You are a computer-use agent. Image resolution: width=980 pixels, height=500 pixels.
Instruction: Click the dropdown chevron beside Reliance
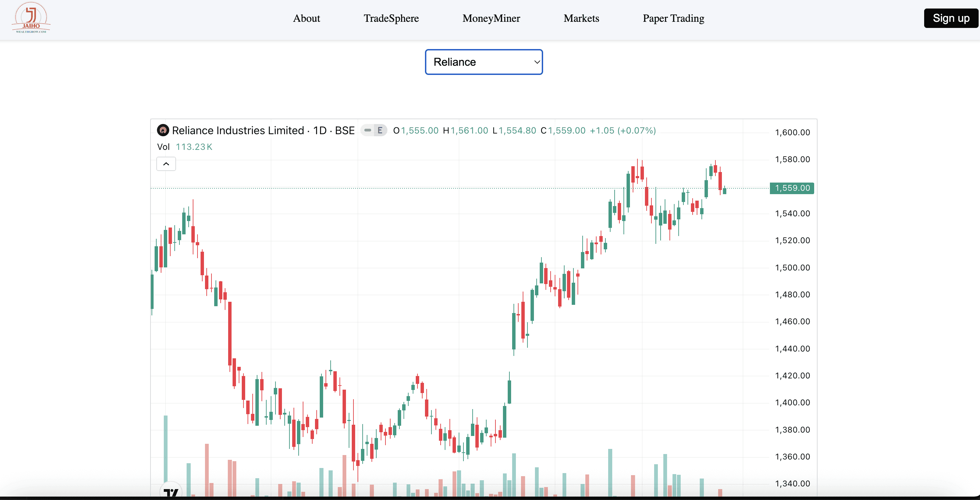pyautogui.click(x=537, y=62)
